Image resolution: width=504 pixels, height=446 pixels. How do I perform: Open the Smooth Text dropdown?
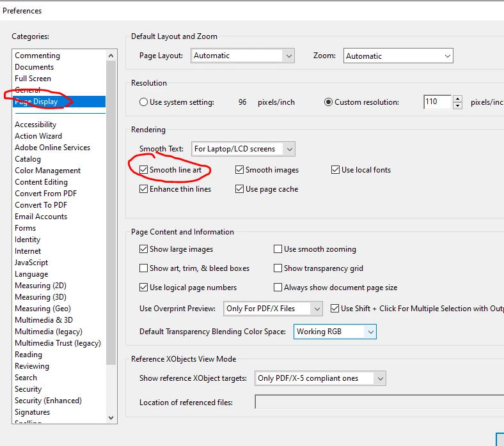243,149
